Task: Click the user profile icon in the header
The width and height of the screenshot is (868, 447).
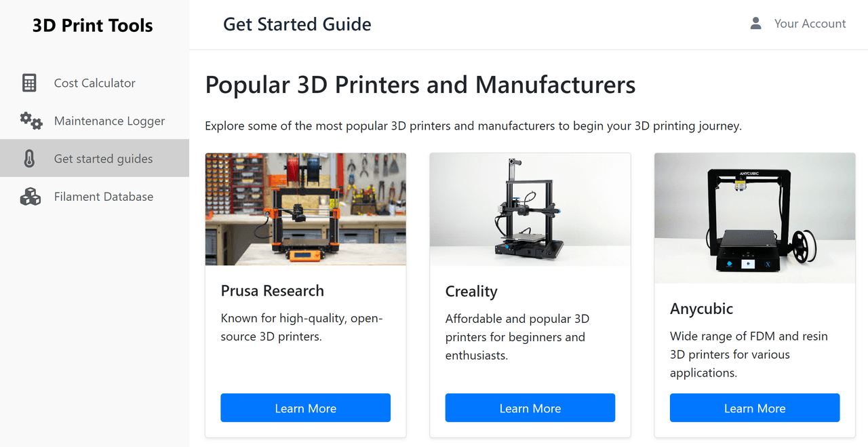Action: [755, 23]
